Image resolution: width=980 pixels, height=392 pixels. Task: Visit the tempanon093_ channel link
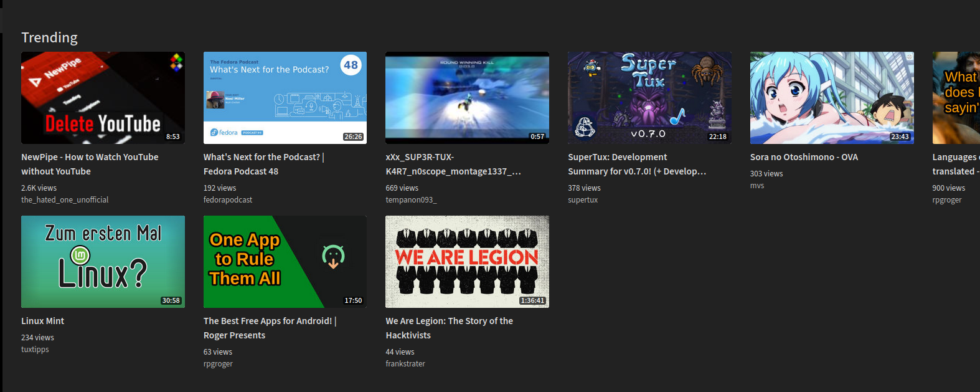click(411, 200)
